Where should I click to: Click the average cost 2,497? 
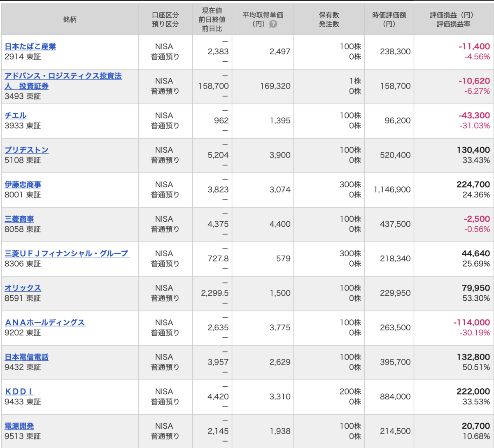tap(280, 51)
